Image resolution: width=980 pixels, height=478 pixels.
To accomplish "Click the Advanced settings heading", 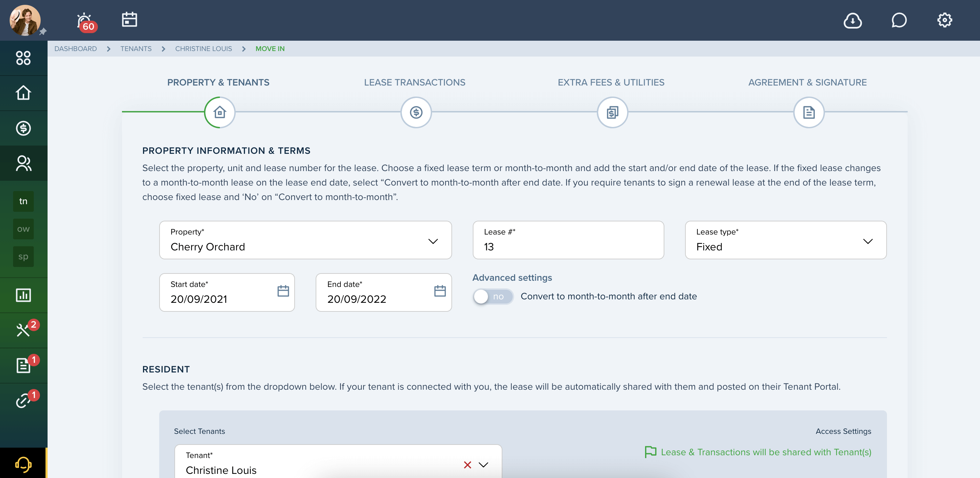I will tap(512, 278).
